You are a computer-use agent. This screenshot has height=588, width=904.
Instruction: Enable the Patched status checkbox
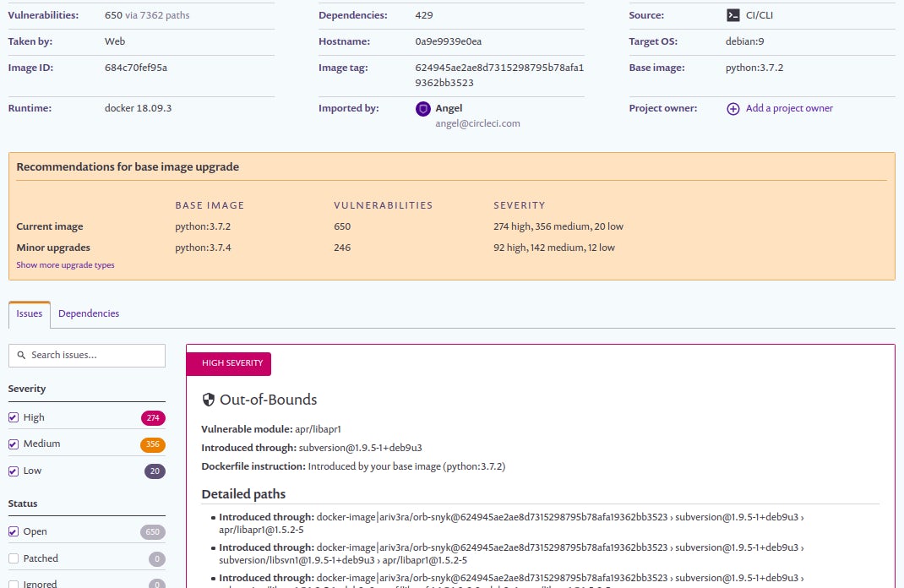coord(12,558)
